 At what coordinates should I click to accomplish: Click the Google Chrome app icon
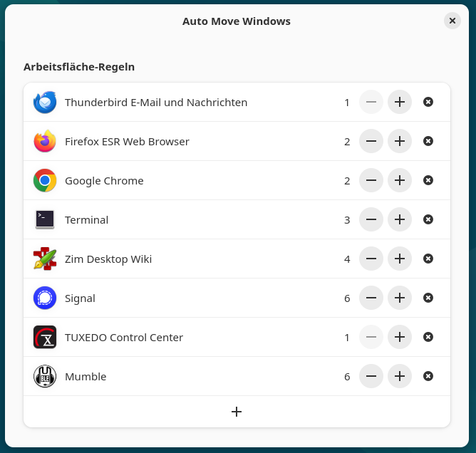click(x=45, y=180)
